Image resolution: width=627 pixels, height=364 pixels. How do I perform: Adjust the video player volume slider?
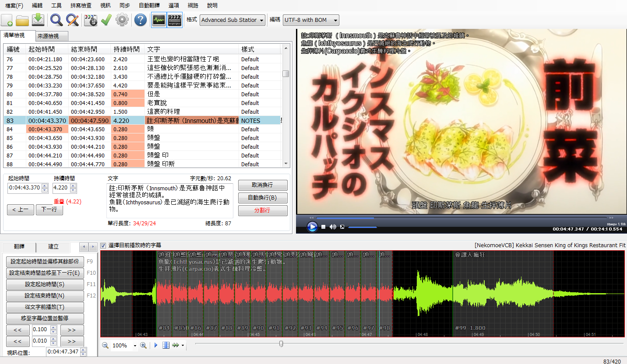[x=363, y=227]
